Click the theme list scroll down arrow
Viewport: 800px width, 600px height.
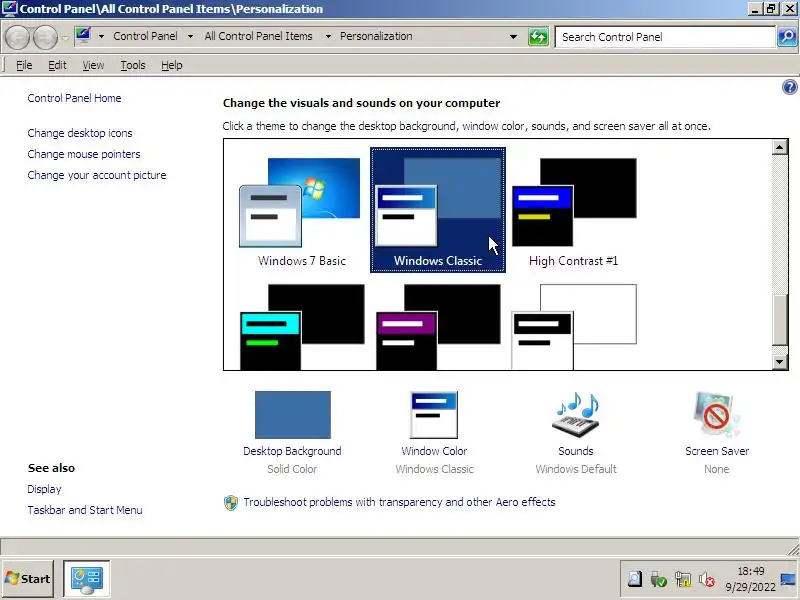[780, 362]
